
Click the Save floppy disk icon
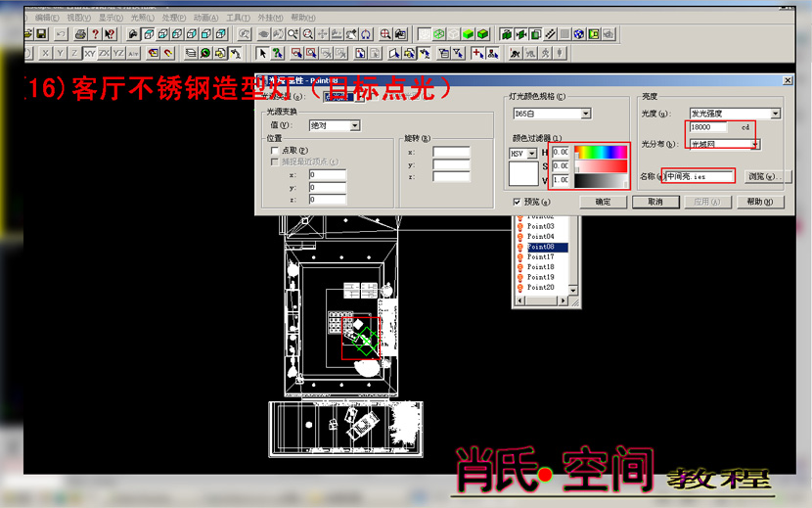click(x=41, y=34)
